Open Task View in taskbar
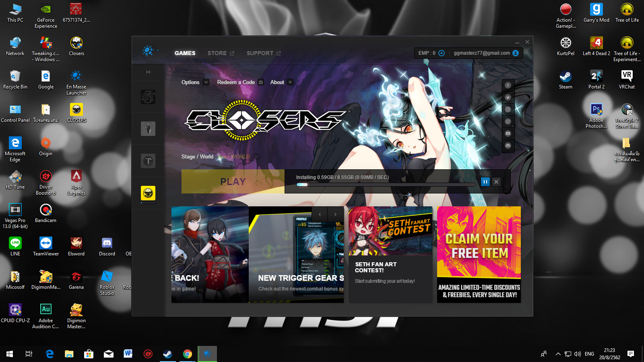Viewport: 644px width, 362px height. (x=29, y=354)
